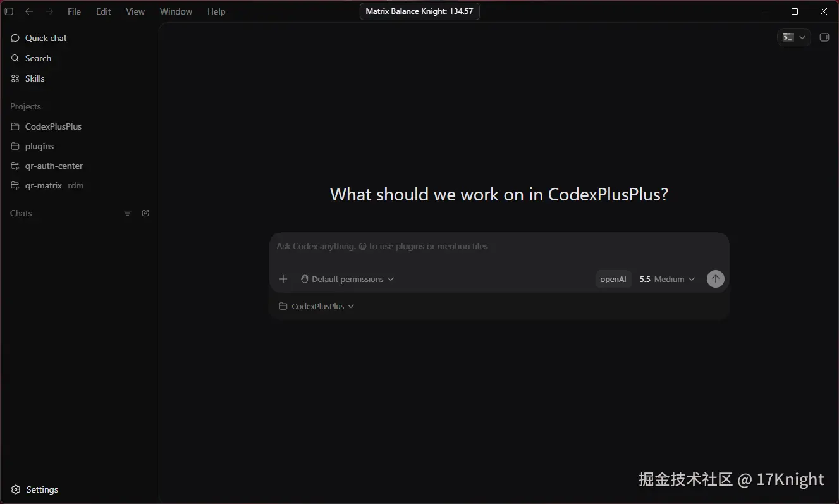Open the Skills page

pos(79,78)
